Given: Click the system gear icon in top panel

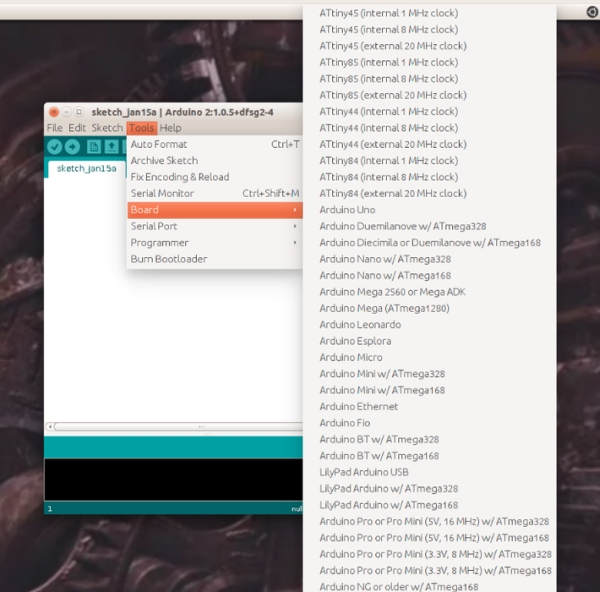Looking at the screenshot, I should click(x=592, y=12).
